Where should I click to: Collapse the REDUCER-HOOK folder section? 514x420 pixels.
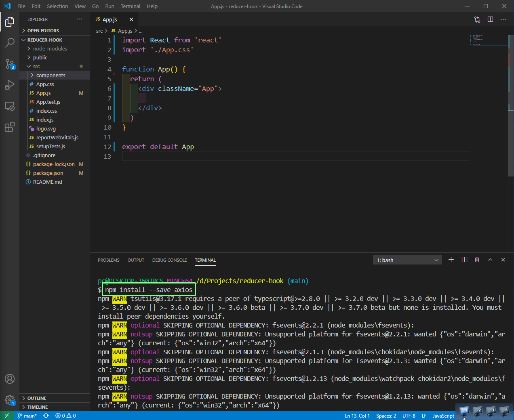click(x=55, y=40)
